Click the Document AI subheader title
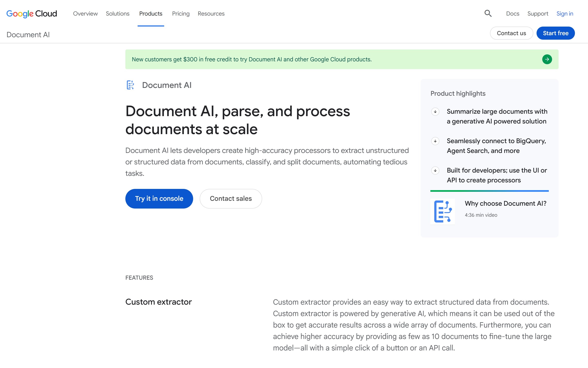This screenshot has width=588, height=368. tap(28, 35)
